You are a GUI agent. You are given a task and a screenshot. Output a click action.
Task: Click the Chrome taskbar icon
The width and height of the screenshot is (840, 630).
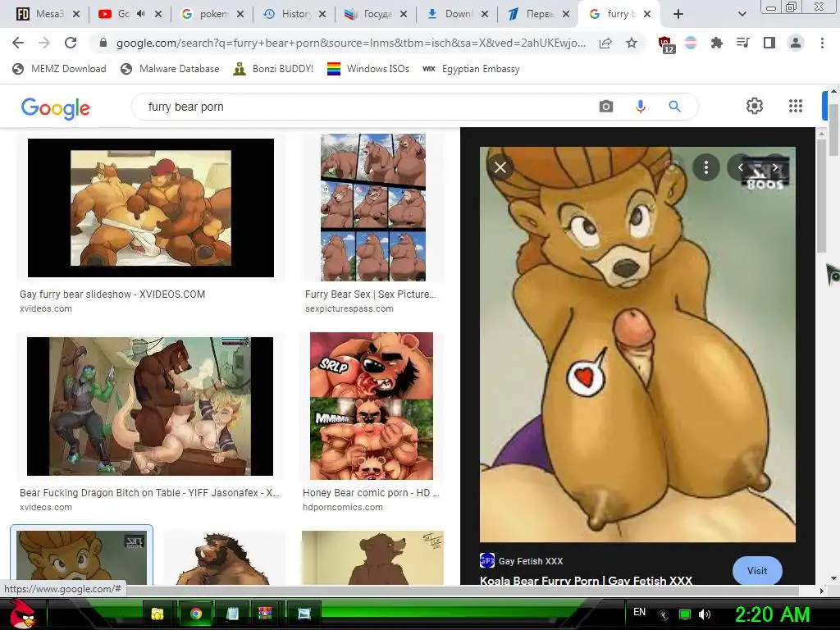[196, 614]
